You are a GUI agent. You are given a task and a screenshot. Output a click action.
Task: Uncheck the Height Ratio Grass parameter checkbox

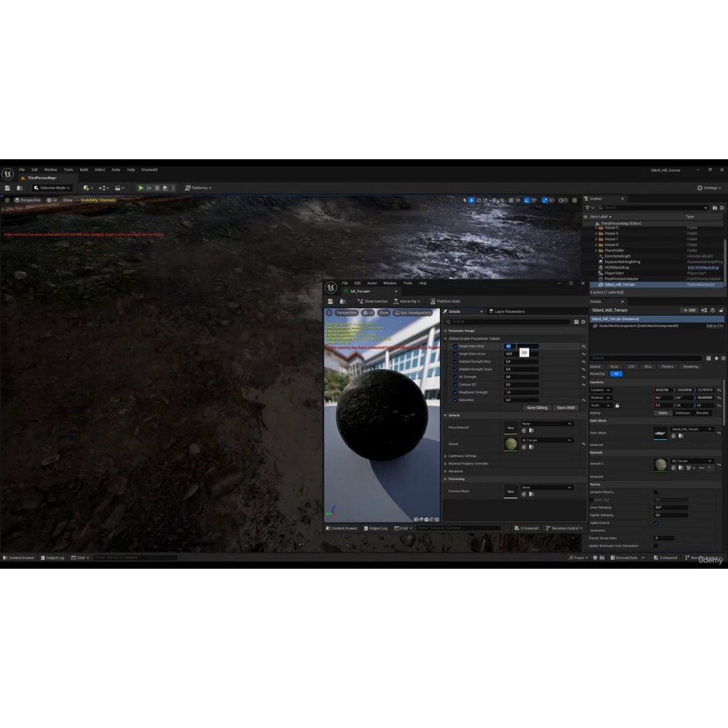(455, 354)
